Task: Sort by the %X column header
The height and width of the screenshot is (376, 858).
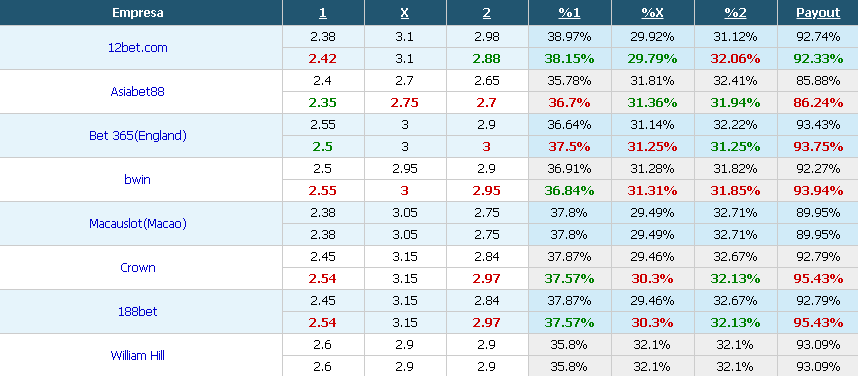Action: coord(652,13)
